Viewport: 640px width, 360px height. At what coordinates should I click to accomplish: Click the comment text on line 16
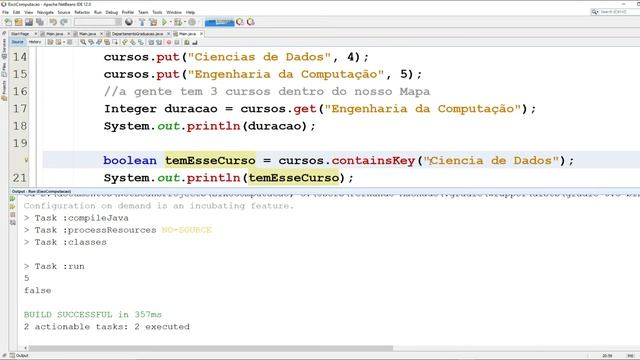(267, 91)
